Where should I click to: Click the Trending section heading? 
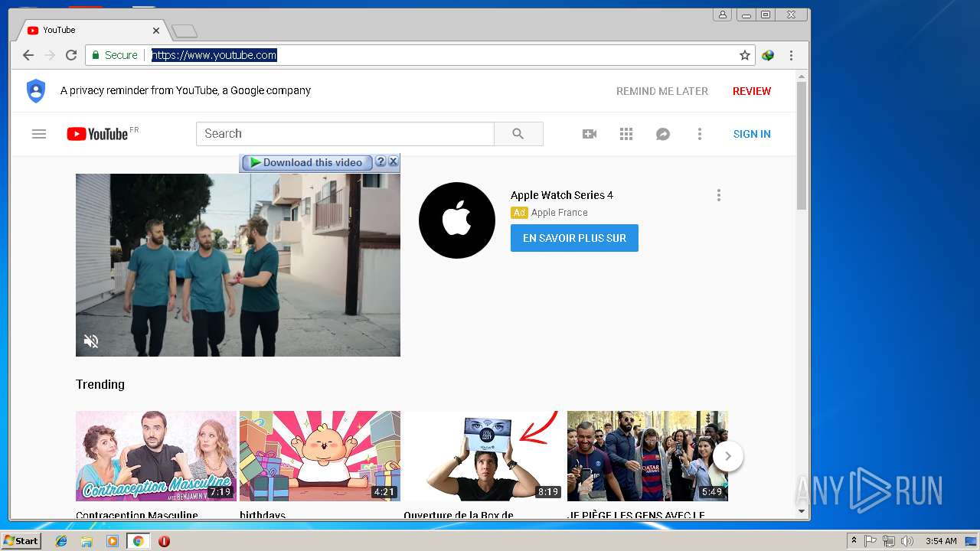click(x=100, y=384)
